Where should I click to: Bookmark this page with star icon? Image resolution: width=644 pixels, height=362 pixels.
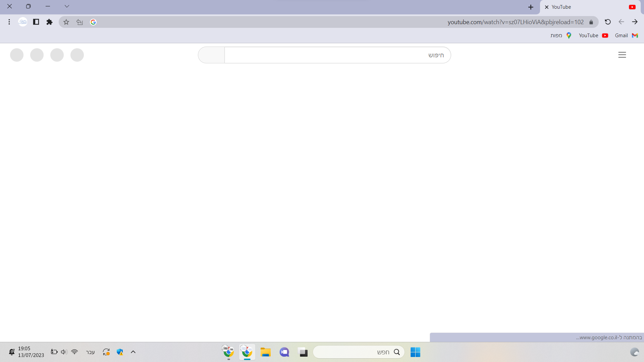[66, 22]
